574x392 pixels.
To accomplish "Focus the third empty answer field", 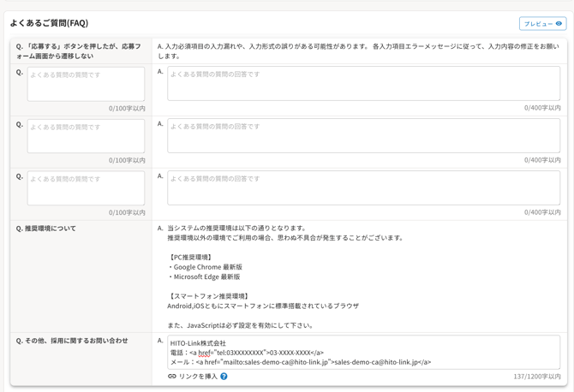I will 363,188.
